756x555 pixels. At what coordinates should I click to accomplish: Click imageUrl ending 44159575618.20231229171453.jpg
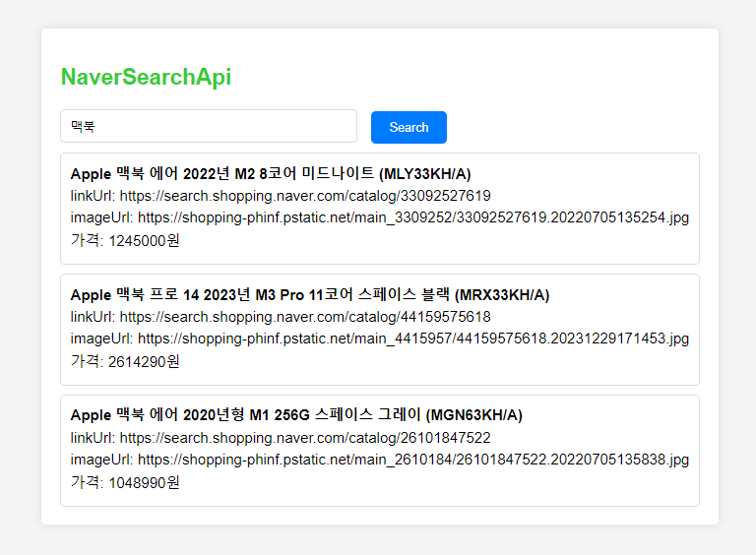379,339
